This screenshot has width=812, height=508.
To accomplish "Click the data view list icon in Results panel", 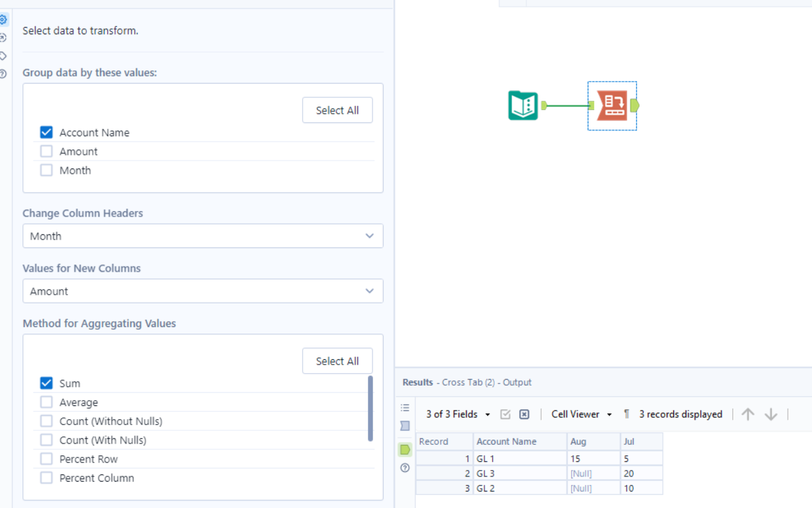I will [x=405, y=407].
